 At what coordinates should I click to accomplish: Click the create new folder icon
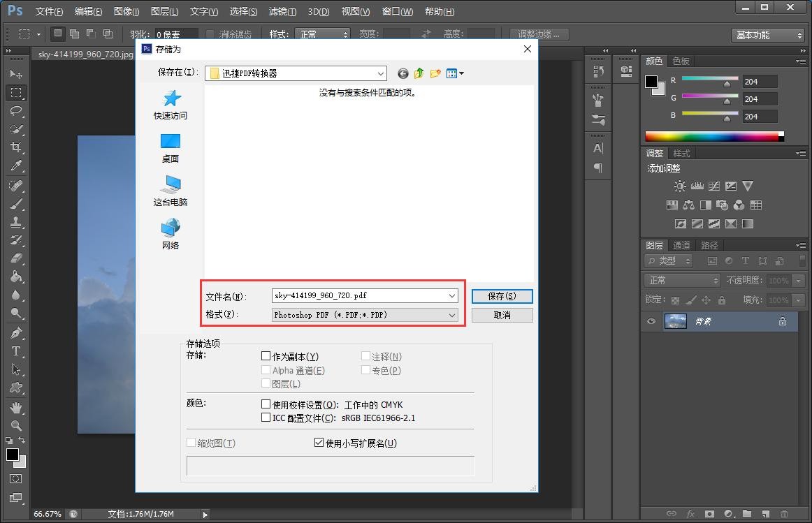pos(435,73)
